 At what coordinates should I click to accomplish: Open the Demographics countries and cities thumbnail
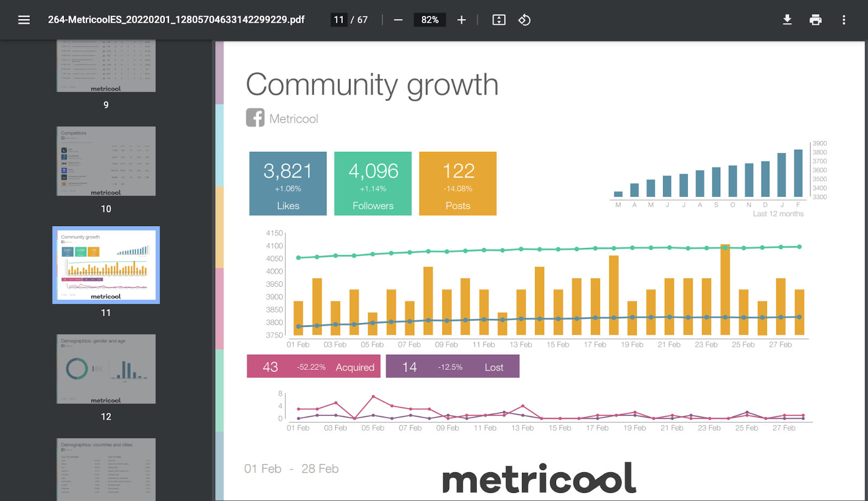pyautogui.click(x=106, y=470)
